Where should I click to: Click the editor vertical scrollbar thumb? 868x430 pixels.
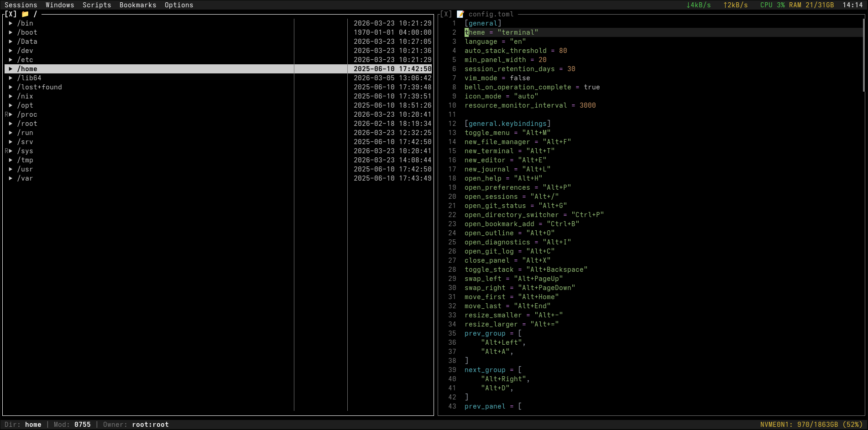[x=863, y=55]
